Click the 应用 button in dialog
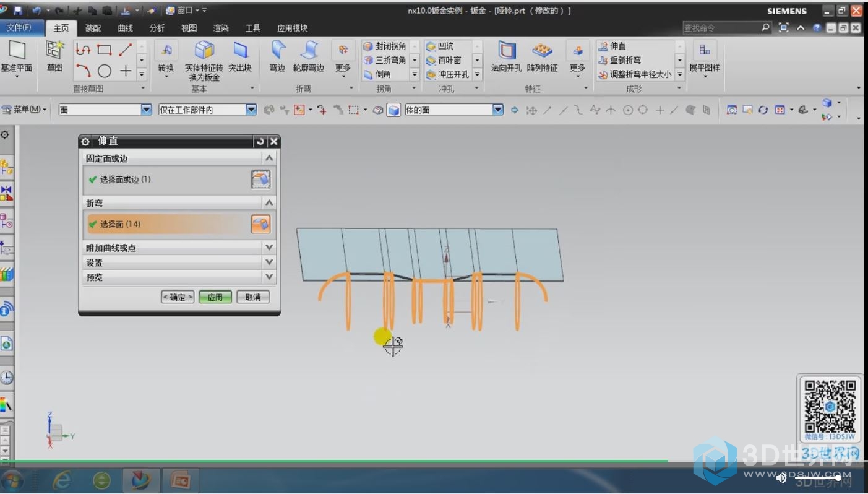The height and width of the screenshot is (494, 868). pos(215,297)
